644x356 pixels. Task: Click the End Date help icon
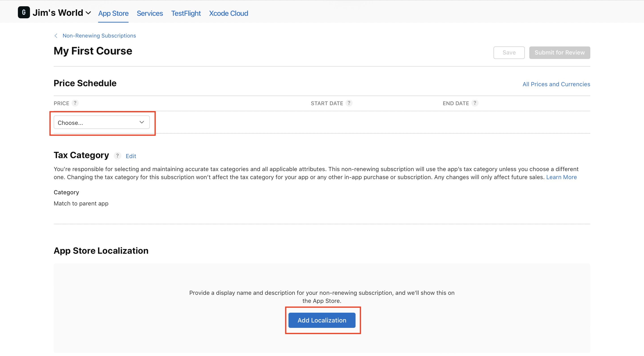[x=475, y=103]
